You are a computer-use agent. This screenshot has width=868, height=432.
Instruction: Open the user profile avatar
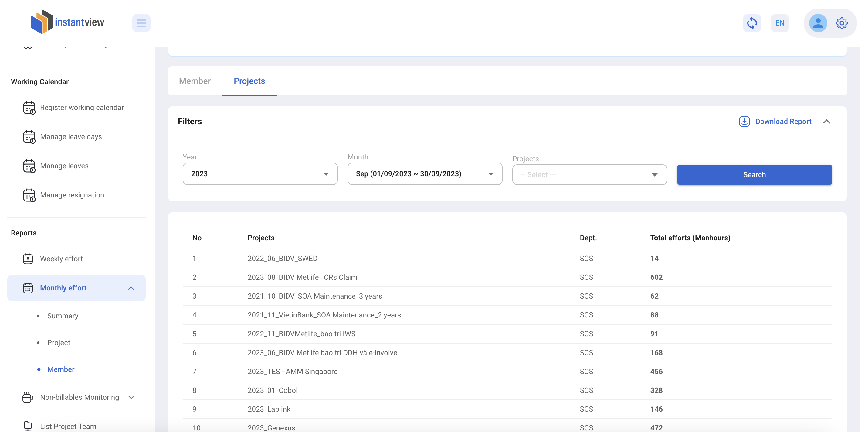coord(818,23)
